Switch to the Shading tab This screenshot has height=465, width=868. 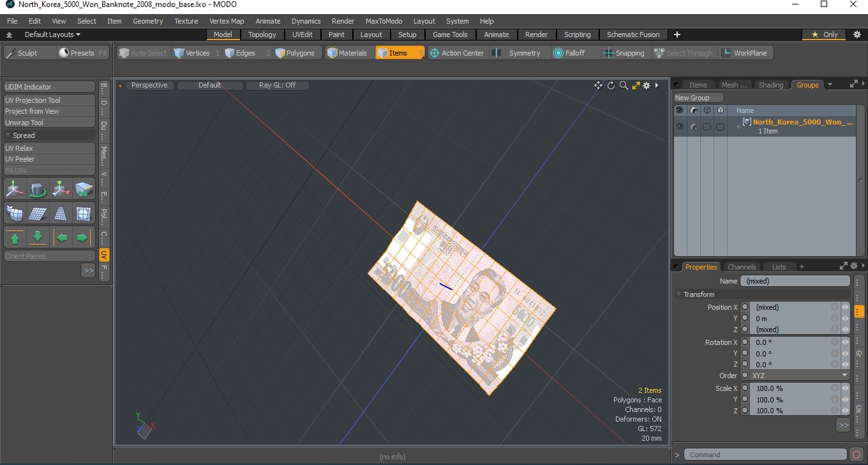(771, 85)
